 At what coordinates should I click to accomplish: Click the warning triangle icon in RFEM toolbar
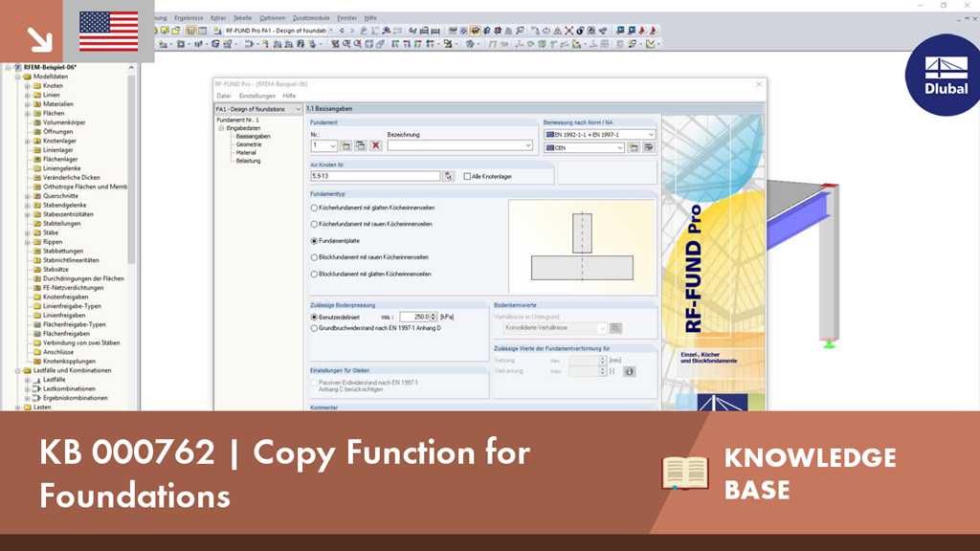558,31
